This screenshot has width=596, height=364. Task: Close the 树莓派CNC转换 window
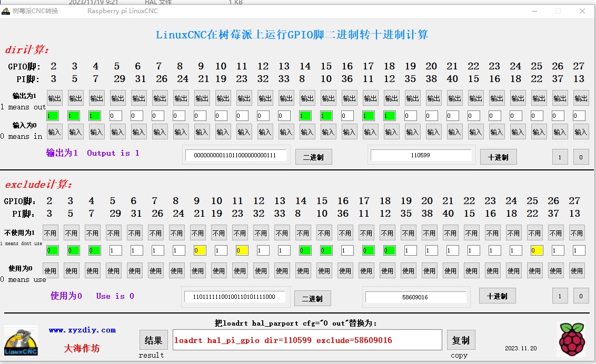(582, 12)
